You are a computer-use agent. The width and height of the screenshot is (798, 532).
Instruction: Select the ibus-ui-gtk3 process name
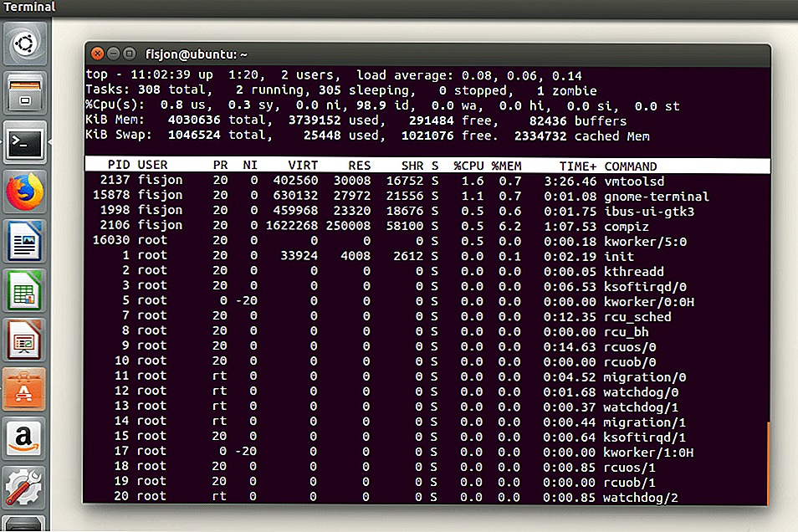649,212
